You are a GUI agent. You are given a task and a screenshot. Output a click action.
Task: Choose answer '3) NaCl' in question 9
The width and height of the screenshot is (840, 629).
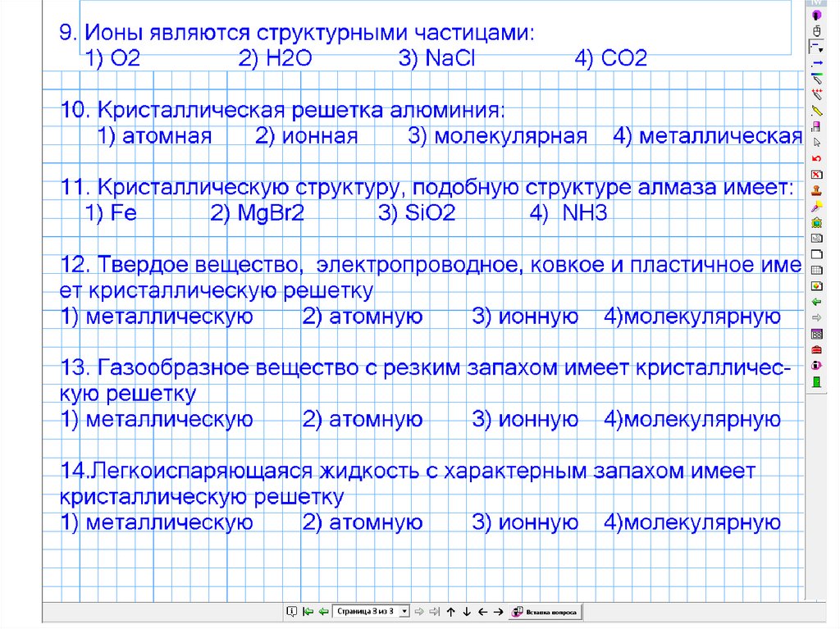point(436,58)
